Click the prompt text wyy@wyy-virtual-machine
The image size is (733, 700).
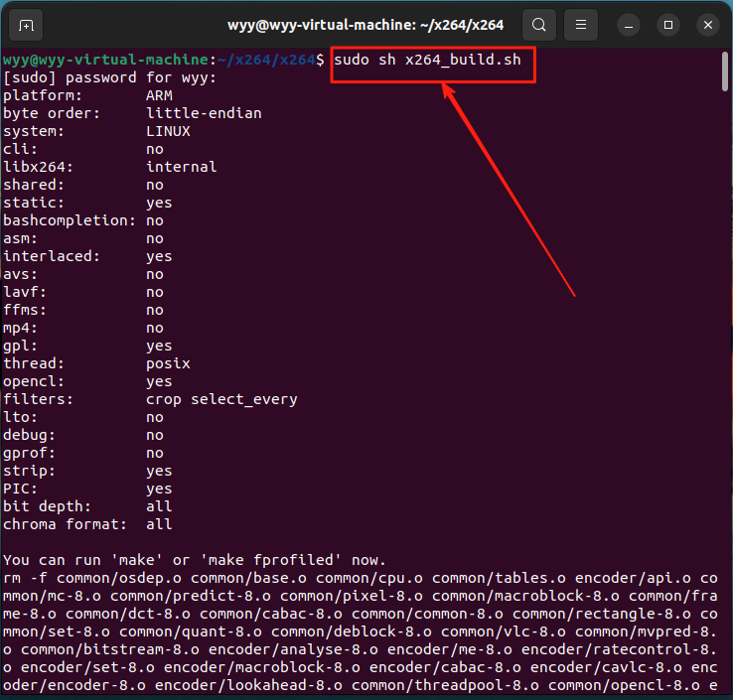(x=105, y=60)
